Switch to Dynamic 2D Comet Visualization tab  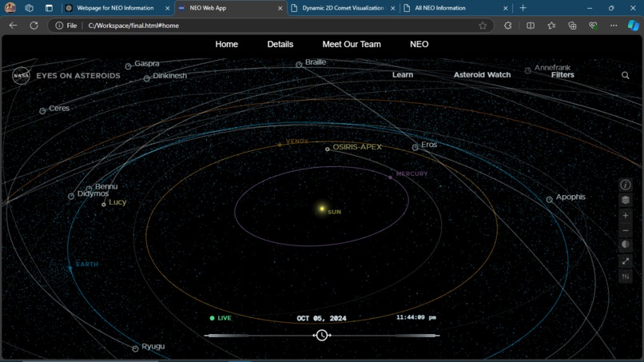(x=344, y=8)
